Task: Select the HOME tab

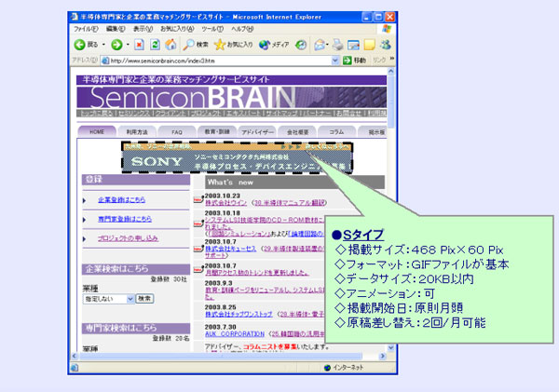Action: coord(97,131)
